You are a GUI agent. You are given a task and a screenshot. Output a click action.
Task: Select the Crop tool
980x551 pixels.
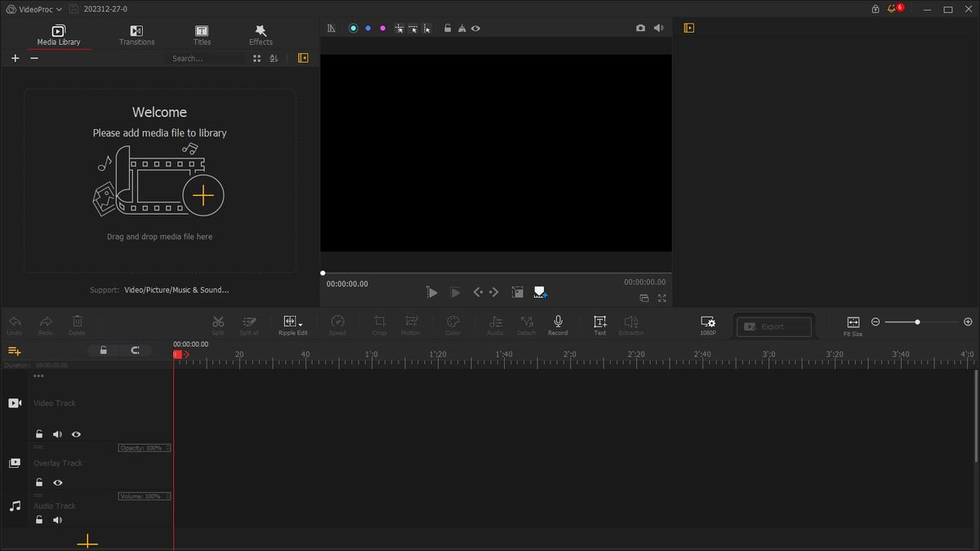pos(379,324)
